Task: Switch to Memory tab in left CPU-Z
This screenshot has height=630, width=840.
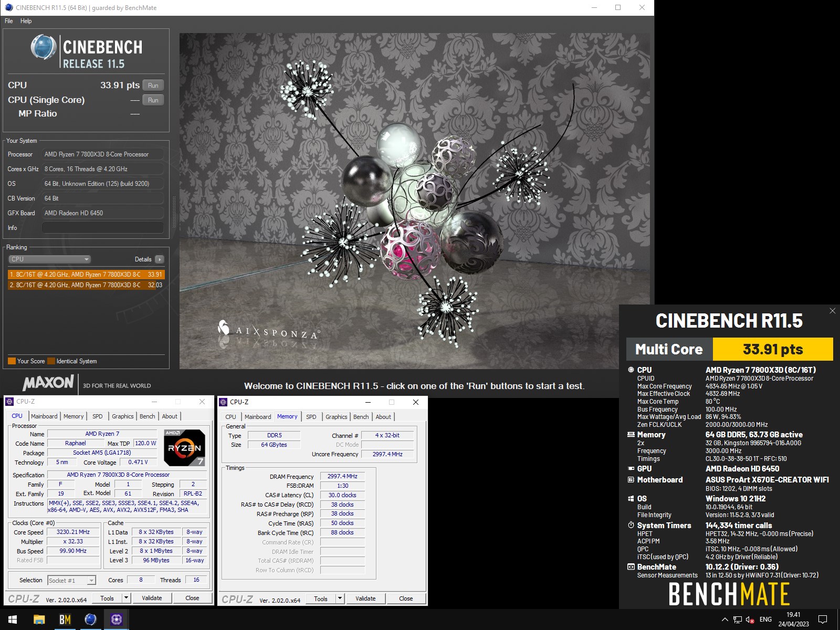Action: [x=73, y=416]
